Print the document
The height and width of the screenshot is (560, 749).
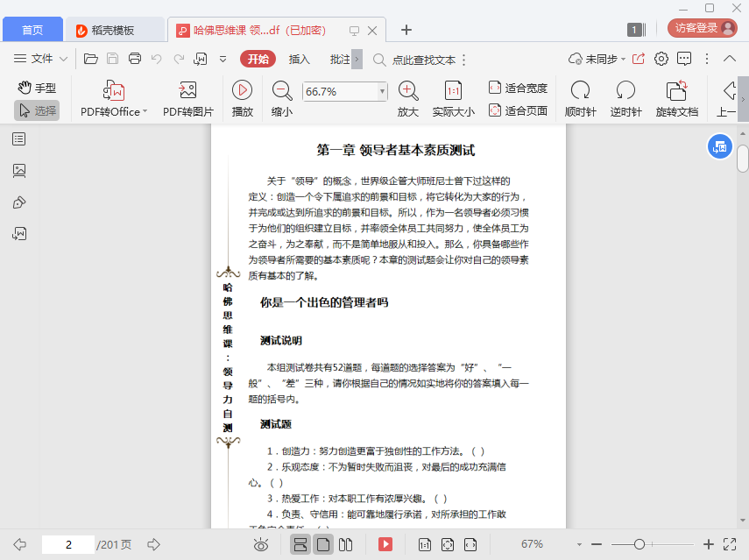pos(135,59)
